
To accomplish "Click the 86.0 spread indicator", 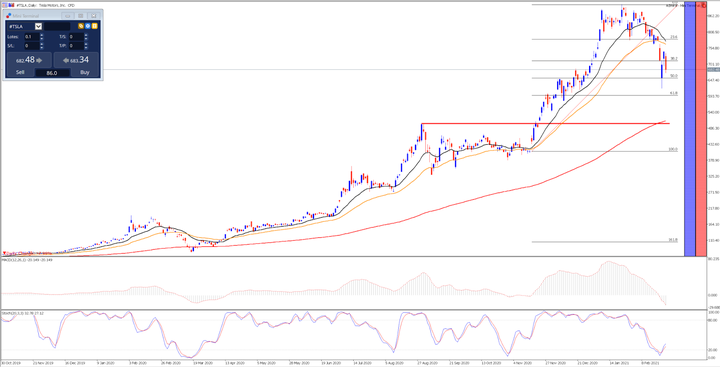I will click(x=52, y=73).
